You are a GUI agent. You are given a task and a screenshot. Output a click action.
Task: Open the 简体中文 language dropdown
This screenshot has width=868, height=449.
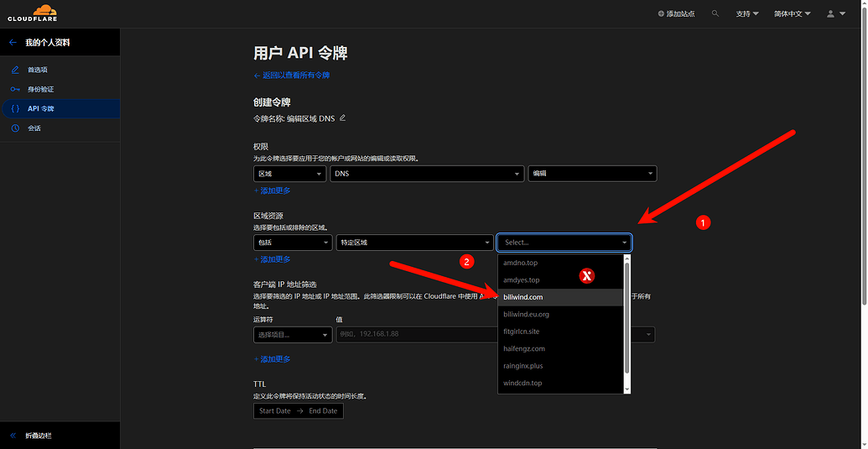click(x=793, y=13)
